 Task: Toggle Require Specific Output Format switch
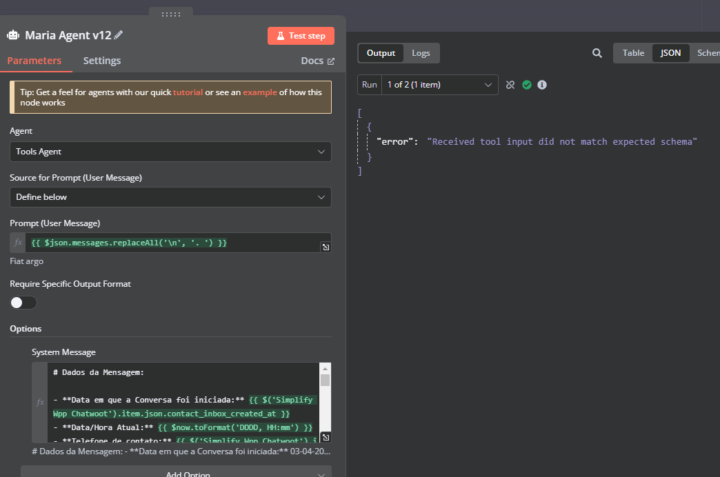(23, 303)
